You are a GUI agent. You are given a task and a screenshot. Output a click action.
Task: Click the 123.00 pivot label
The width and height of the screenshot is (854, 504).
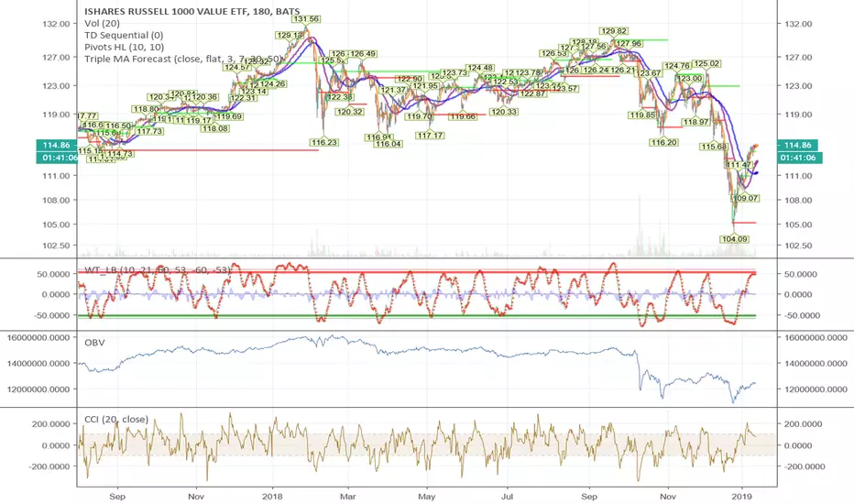[690, 79]
